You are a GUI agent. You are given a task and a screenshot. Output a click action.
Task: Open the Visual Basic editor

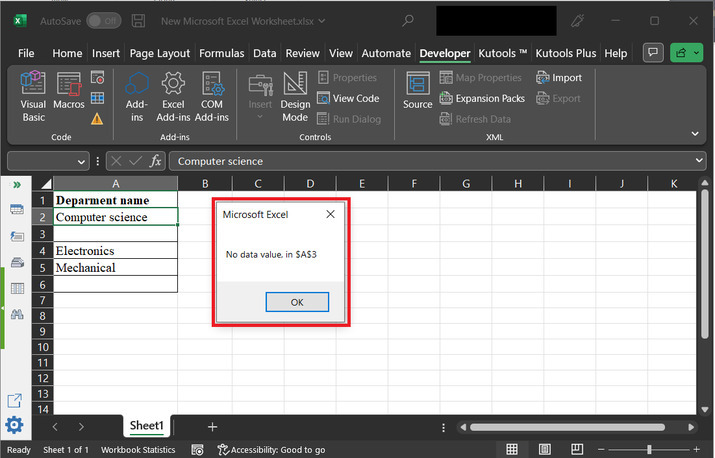coord(33,97)
